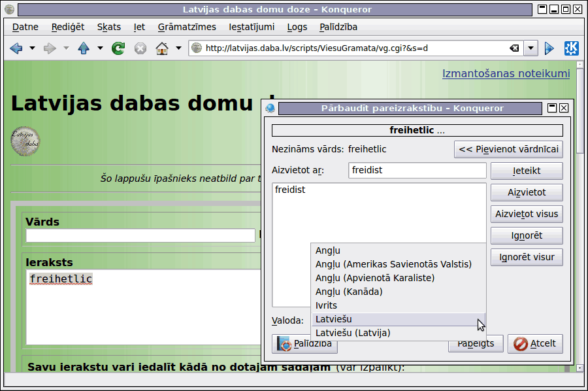Click the site favicon in URL bar
The image size is (588, 391).
click(x=197, y=48)
